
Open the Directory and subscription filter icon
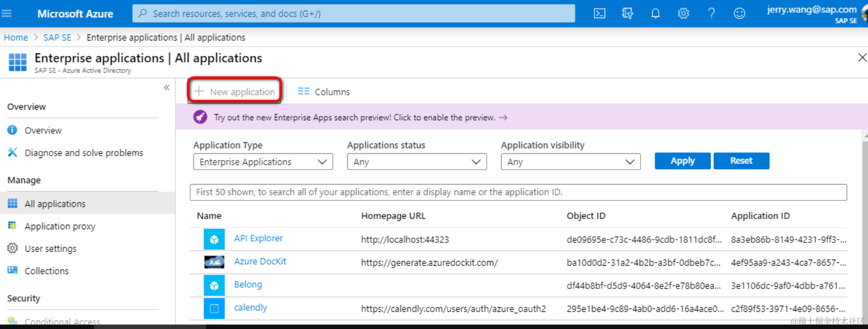tap(627, 14)
